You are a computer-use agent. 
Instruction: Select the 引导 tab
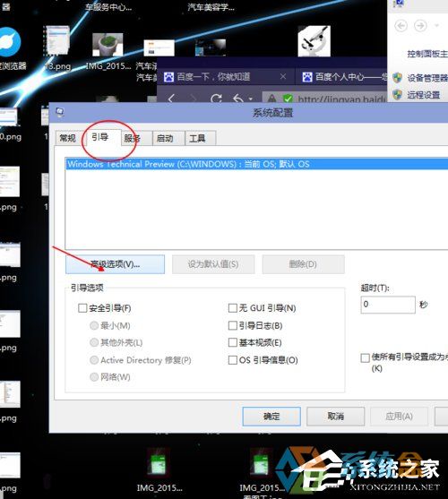point(100,137)
